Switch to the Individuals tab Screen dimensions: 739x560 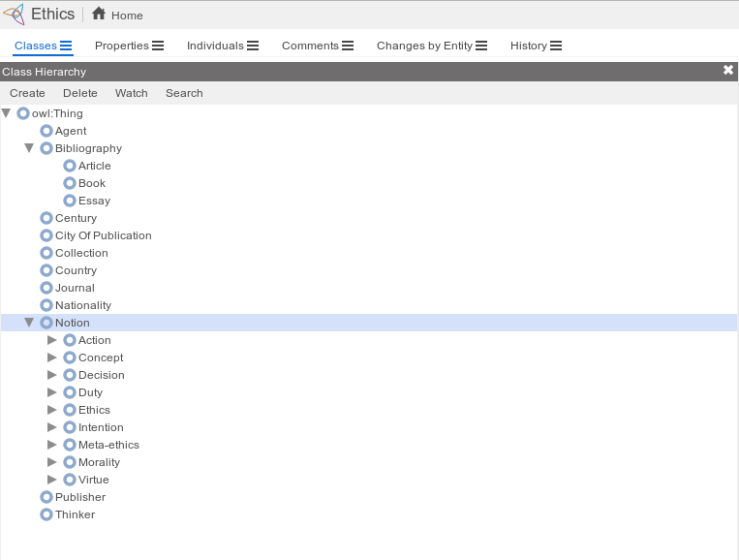click(x=215, y=46)
